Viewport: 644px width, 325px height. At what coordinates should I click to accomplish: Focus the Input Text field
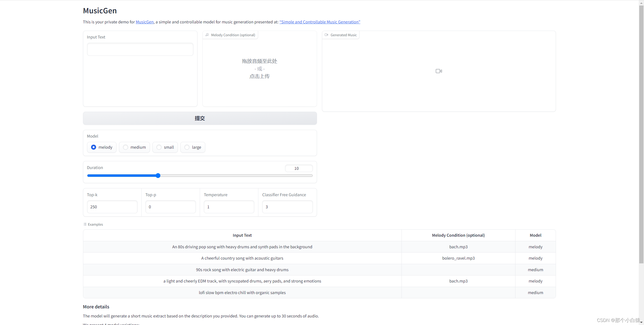click(x=140, y=49)
